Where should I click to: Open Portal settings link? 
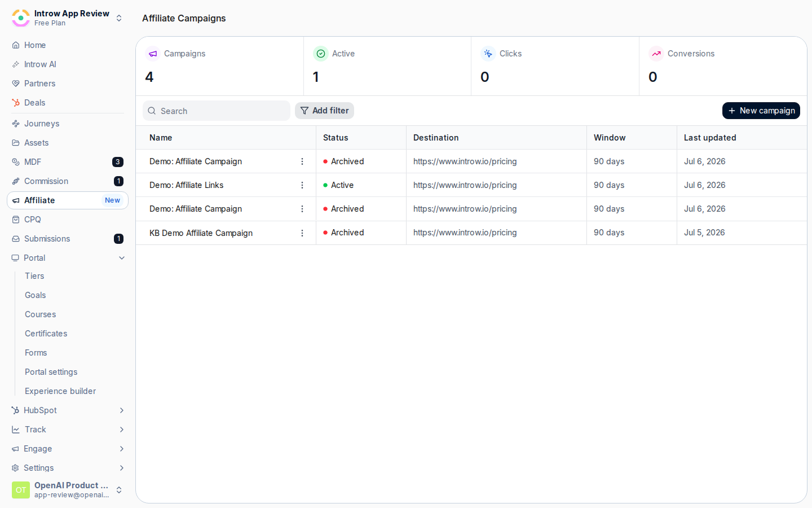(x=51, y=372)
